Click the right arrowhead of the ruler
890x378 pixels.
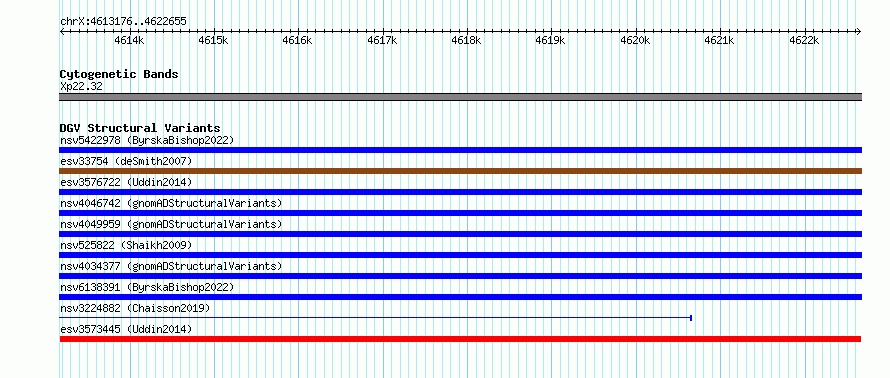pos(859,31)
